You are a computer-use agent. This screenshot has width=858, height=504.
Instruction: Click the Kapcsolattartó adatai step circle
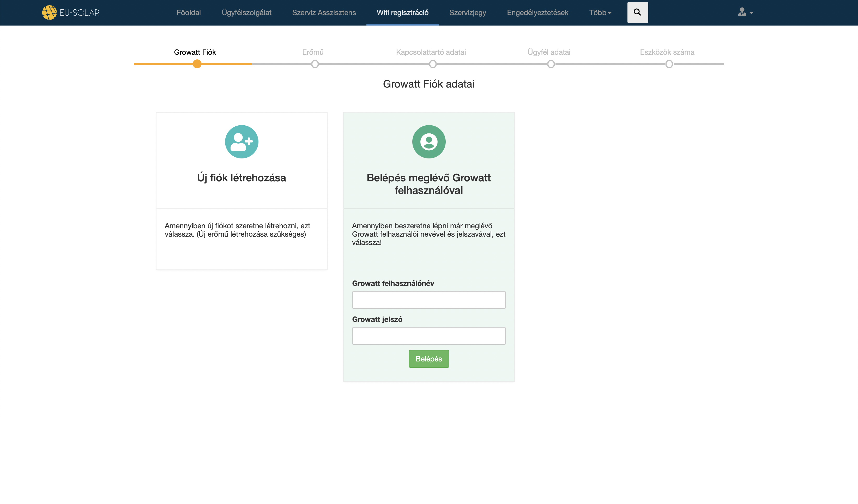point(433,64)
